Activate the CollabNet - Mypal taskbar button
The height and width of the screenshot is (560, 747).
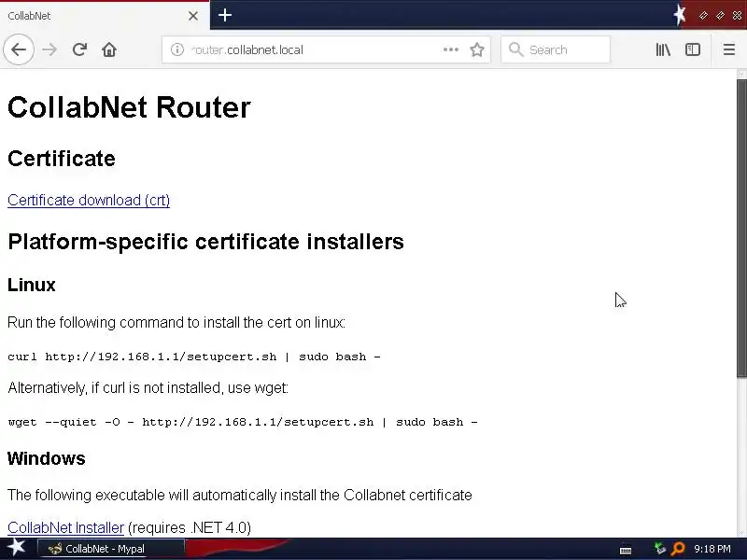[x=111, y=549]
